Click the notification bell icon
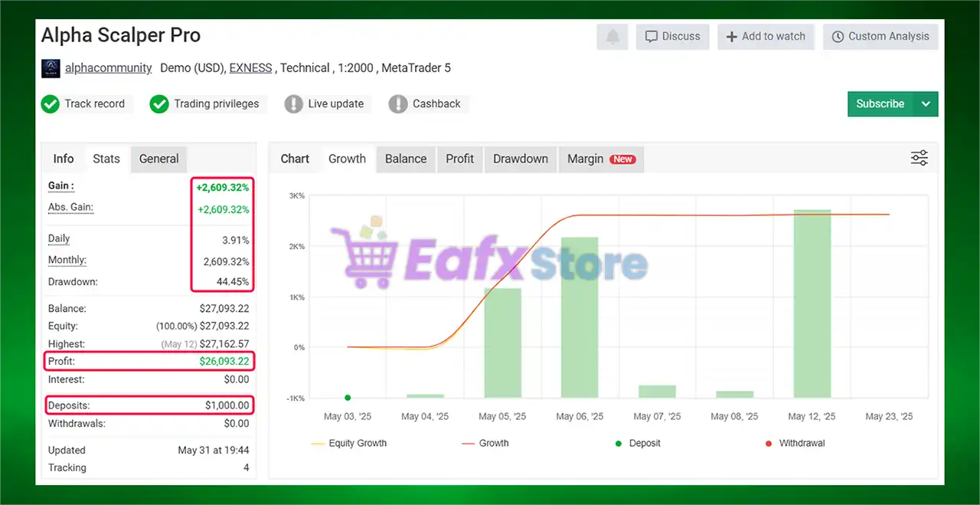Image resolution: width=980 pixels, height=505 pixels. (x=612, y=37)
